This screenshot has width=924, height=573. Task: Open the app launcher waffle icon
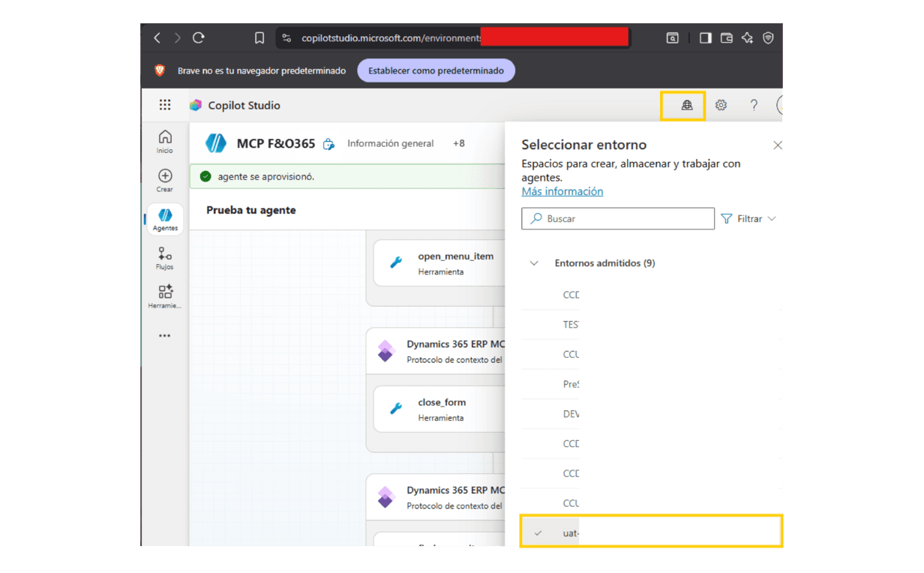[x=165, y=106]
